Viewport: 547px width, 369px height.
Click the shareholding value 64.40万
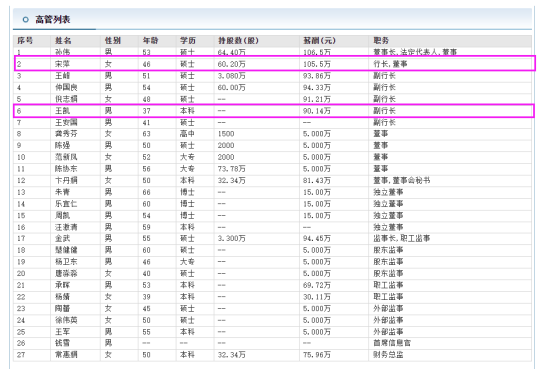(x=232, y=52)
